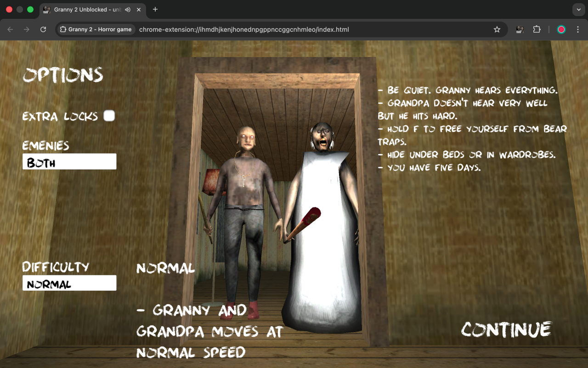Image resolution: width=588 pixels, height=368 pixels.
Task: Open the Chrome profile avatar
Action: click(x=561, y=29)
